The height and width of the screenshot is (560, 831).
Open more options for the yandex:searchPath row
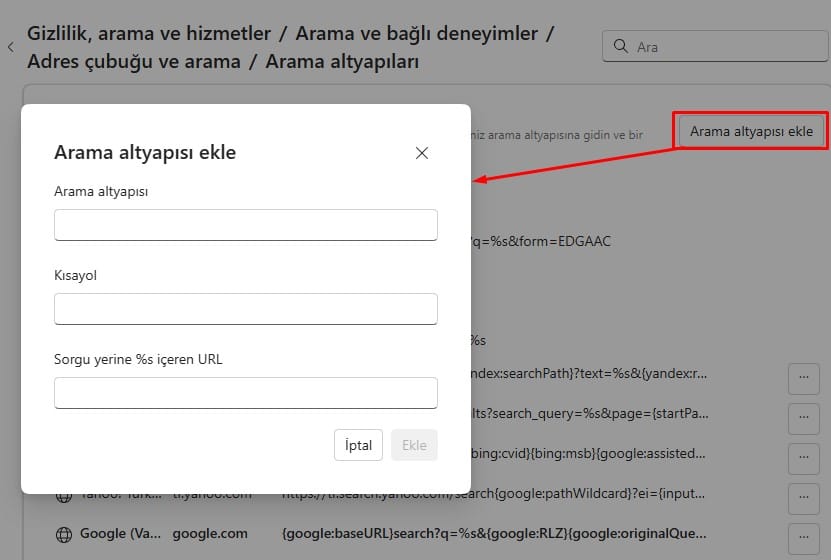pos(804,378)
